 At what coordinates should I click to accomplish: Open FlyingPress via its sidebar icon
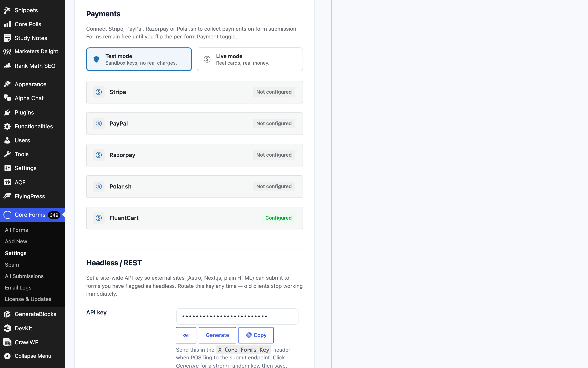[x=7, y=196]
